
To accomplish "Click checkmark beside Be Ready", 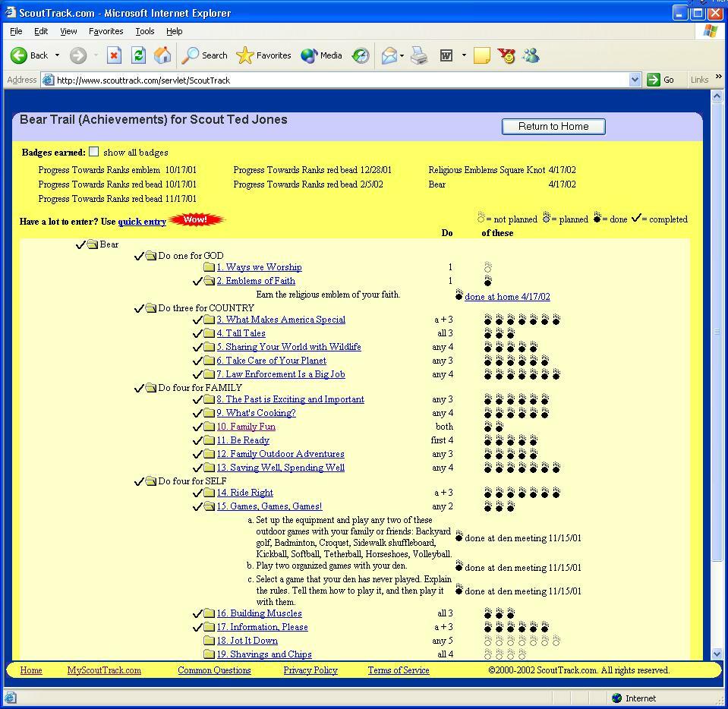I will click(197, 440).
